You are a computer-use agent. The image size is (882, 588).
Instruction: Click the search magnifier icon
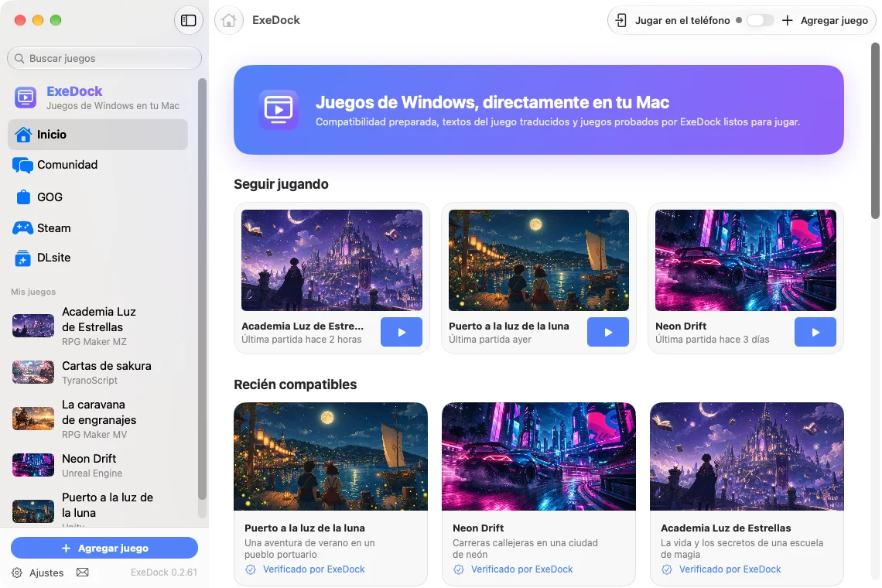19,59
